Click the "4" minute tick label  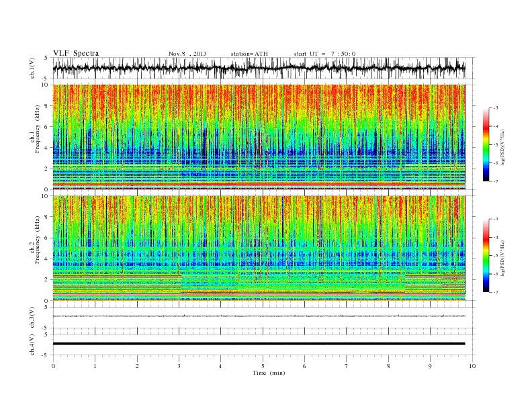(220, 366)
